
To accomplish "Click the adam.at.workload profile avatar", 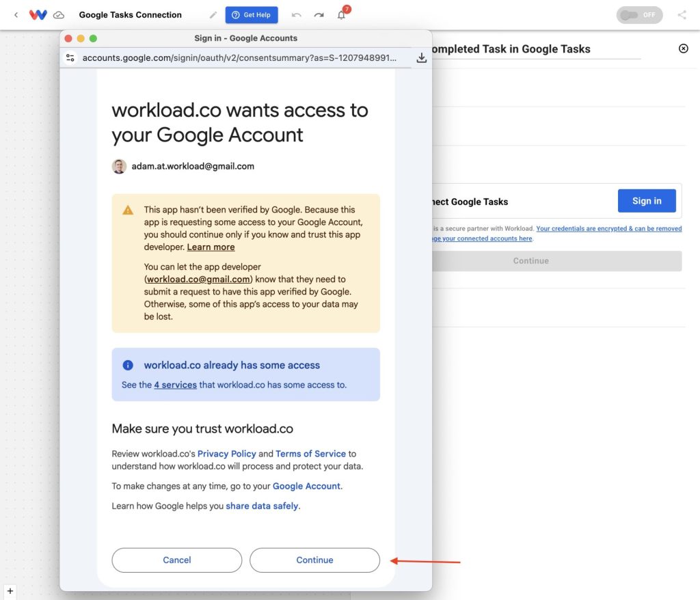I will tap(119, 166).
